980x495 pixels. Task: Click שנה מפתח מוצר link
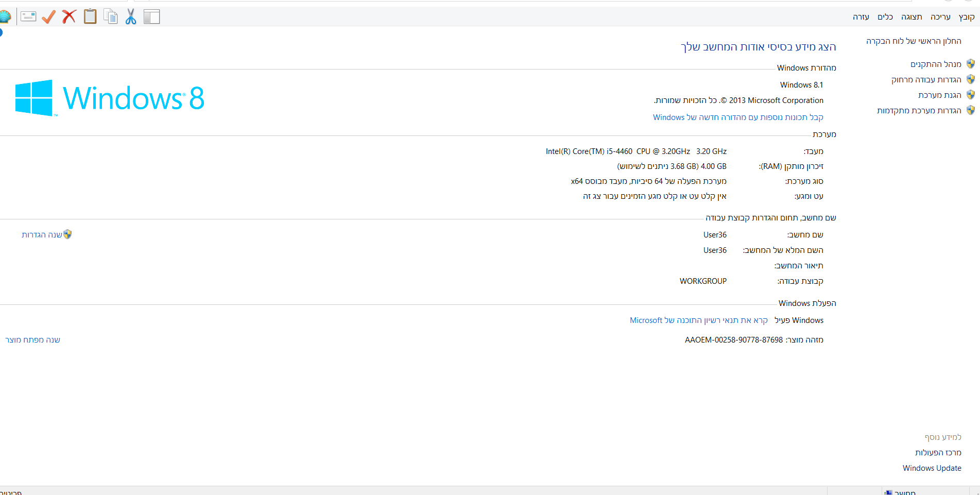pos(32,340)
